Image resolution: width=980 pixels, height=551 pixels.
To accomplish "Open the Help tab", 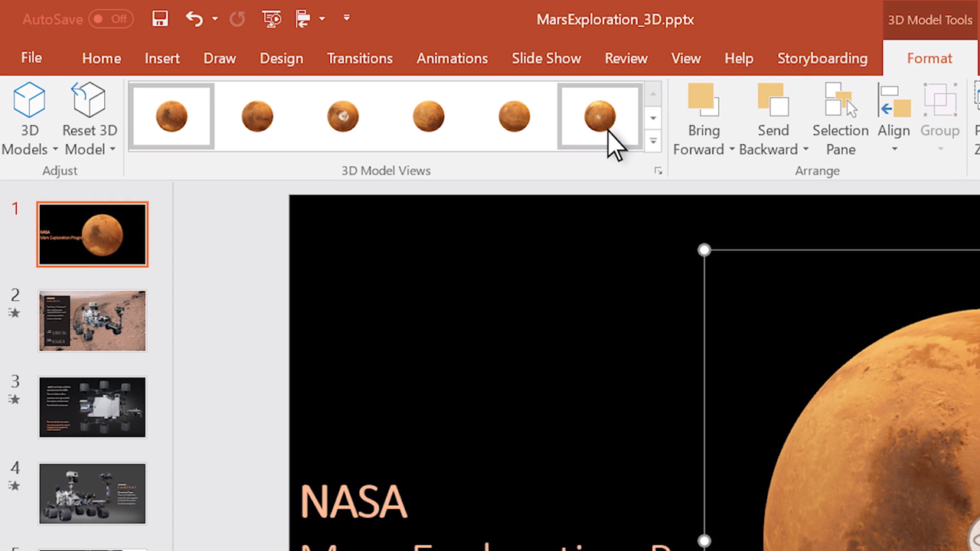I will tap(739, 58).
